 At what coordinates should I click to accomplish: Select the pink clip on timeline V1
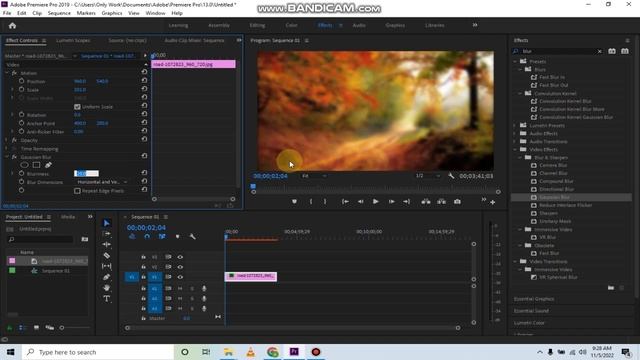(x=251, y=276)
